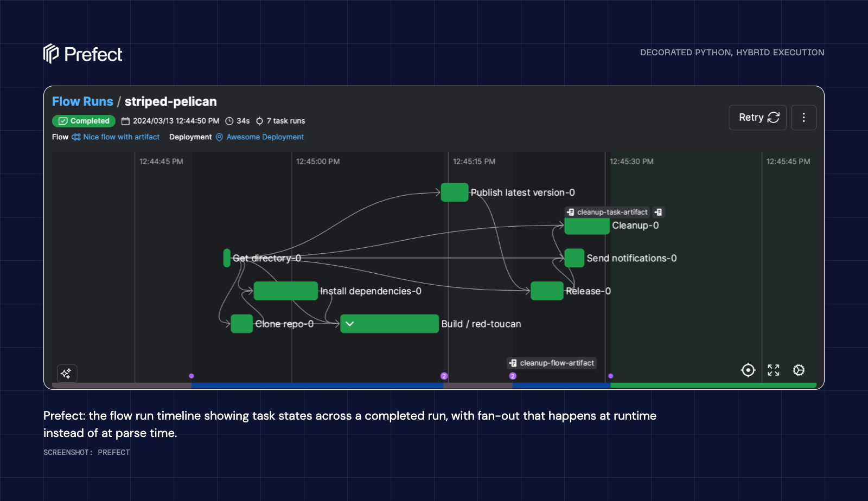Click the purple event dot near 12:45:30

tap(611, 376)
